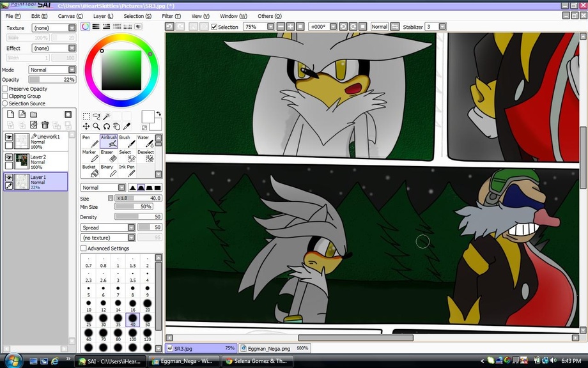The image size is (588, 368).
Task: Select the AirBrush tool
Action: [x=109, y=141]
